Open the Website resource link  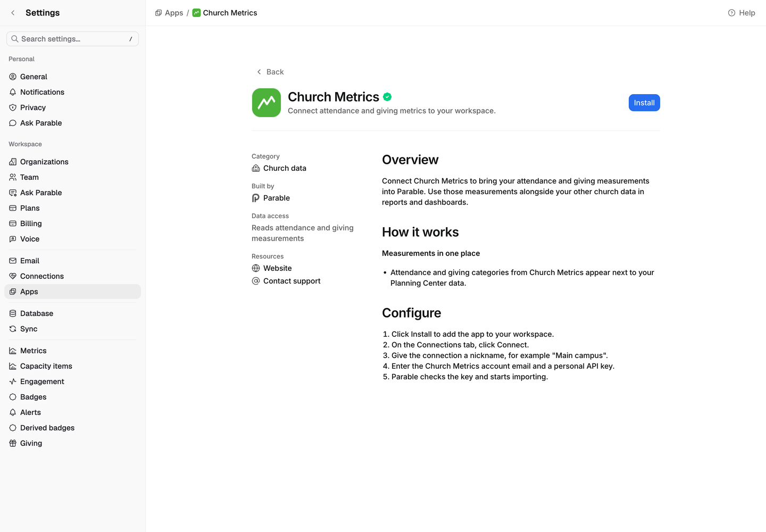click(272, 268)
